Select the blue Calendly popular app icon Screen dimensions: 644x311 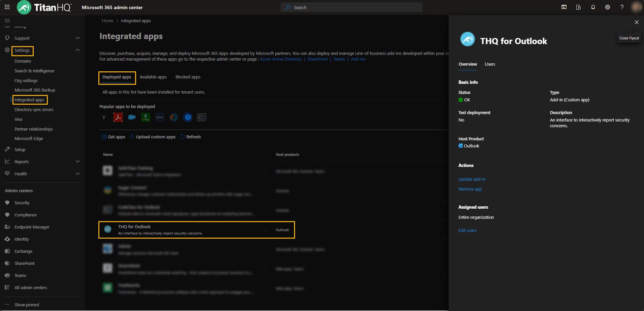tap(188, 117)
